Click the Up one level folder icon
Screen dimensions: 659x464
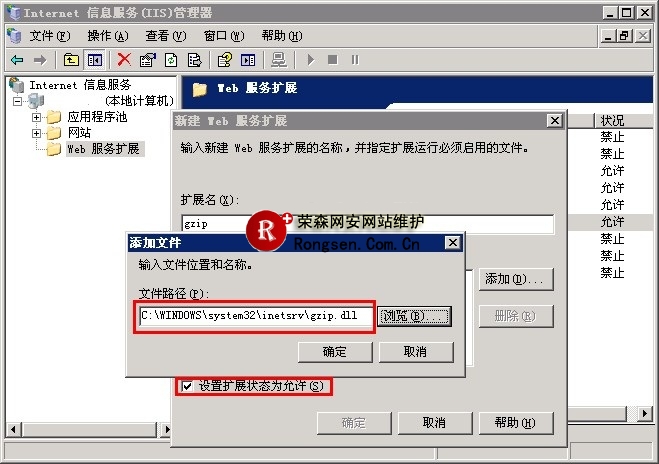[x=71, y=60]
